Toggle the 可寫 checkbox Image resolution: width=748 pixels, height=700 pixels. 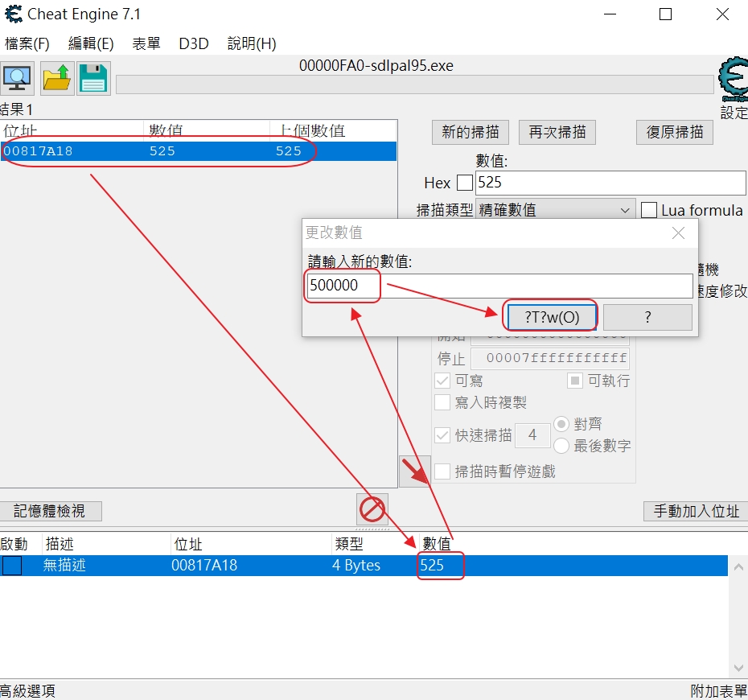click(442, 381)
